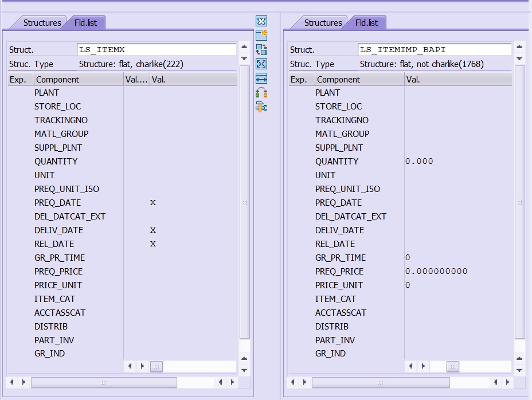Open a new tool via the New Tool icon
This screenshot has height=400, width=532.
pyautogui.click(x=261, y=35)
